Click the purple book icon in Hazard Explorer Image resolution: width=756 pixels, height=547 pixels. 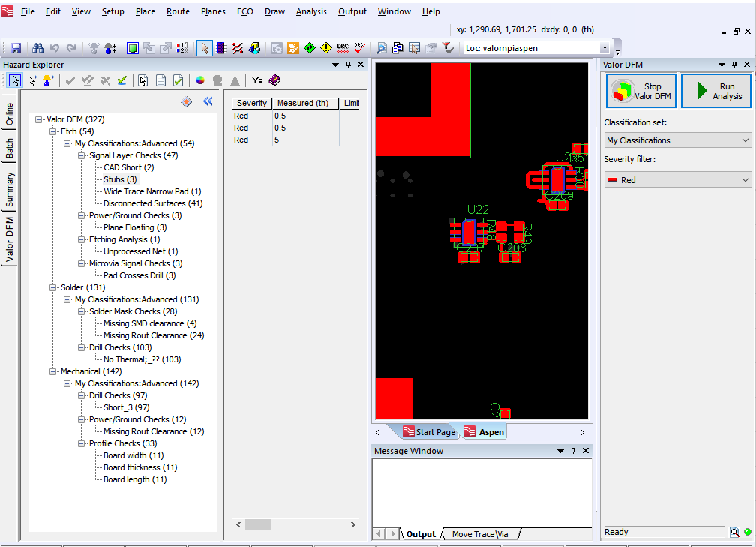pos(274,80)
